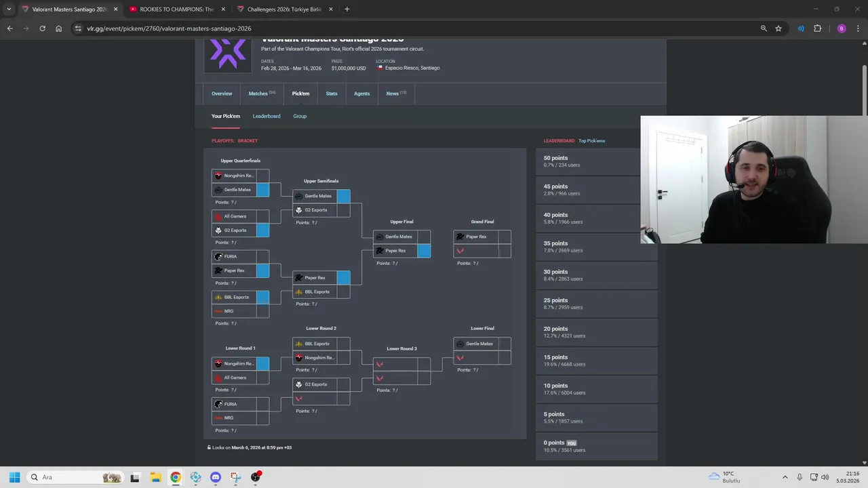Expand the system tray hidden icons
Viewport: 868px width, 488px height.
point(785,477)
